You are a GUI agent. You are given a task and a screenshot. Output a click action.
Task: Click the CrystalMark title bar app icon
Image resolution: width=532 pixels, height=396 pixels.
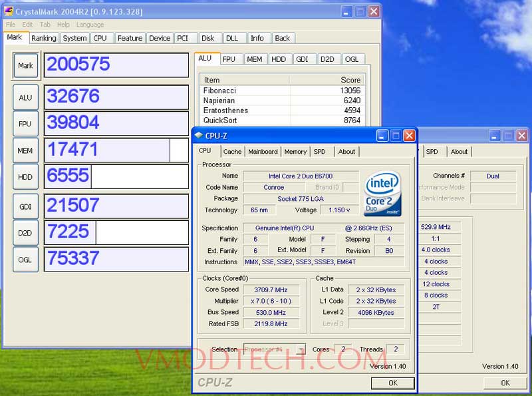point(9,11)
